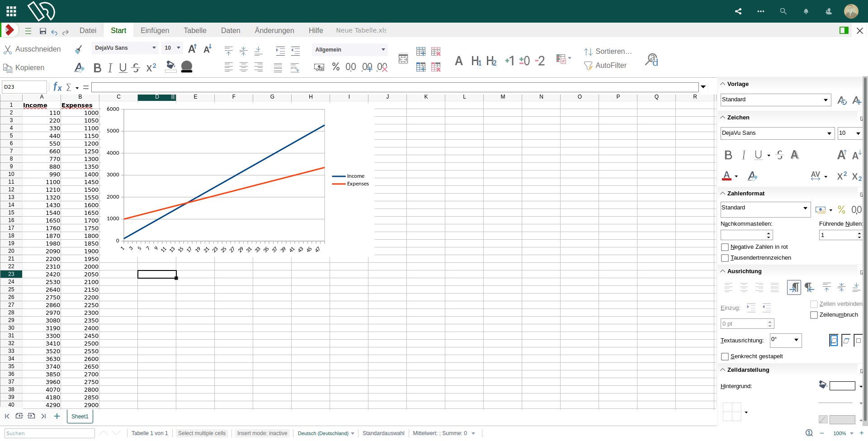
Task: Click the sum sigma icon
Action: tap(69, 87)
